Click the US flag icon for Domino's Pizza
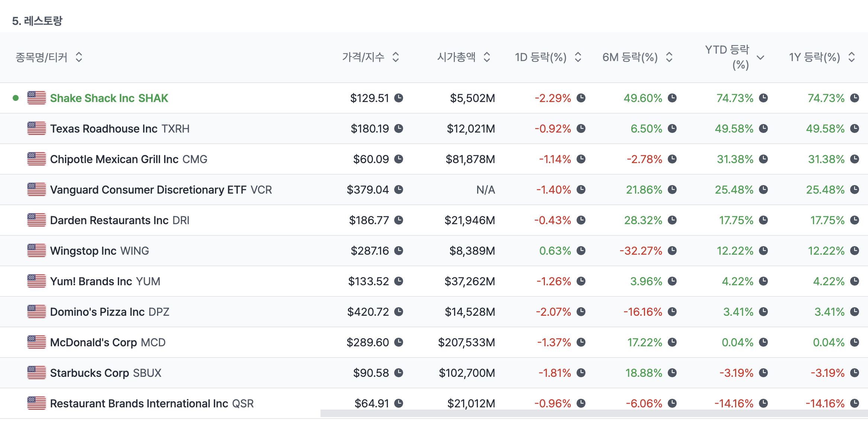868x423 pixels. coord(36,312)
